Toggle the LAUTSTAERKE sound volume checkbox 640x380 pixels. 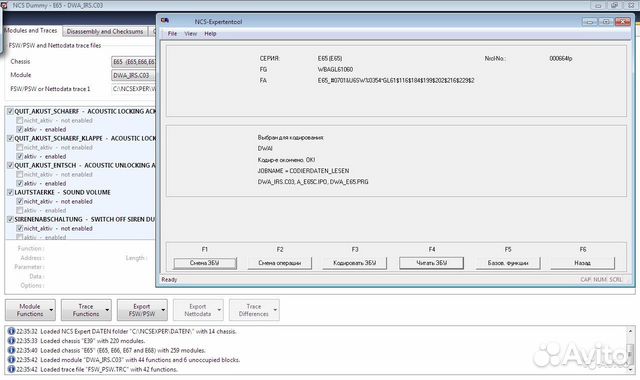point(10,192)
